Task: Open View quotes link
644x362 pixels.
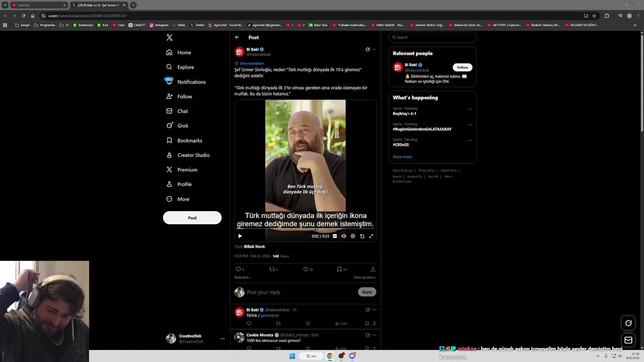Action: pos(365,277)
